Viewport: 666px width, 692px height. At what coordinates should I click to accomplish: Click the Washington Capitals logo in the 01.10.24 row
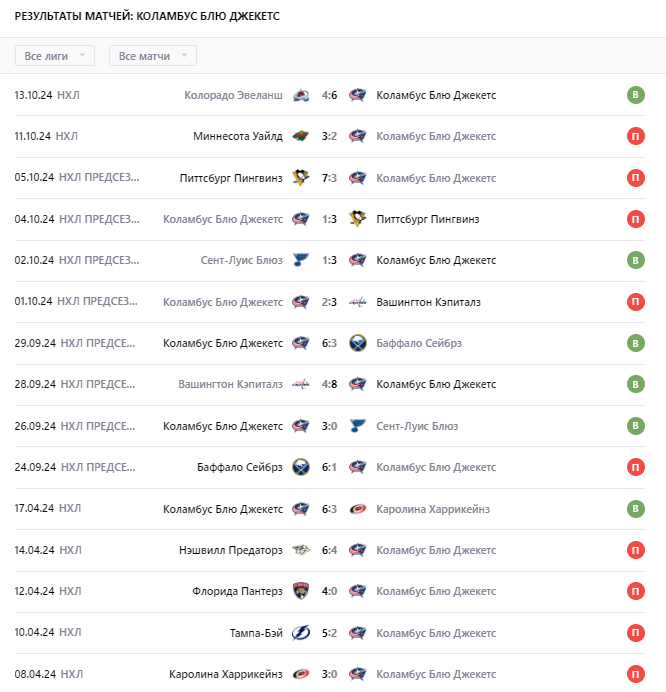(x=357, y=302)
